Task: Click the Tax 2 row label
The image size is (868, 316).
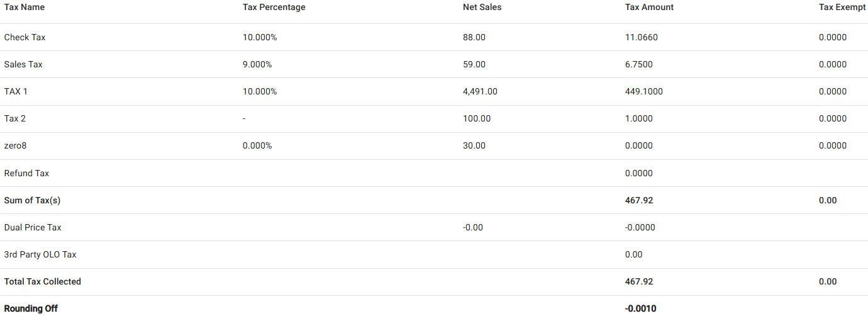Action: coord(15,118)
